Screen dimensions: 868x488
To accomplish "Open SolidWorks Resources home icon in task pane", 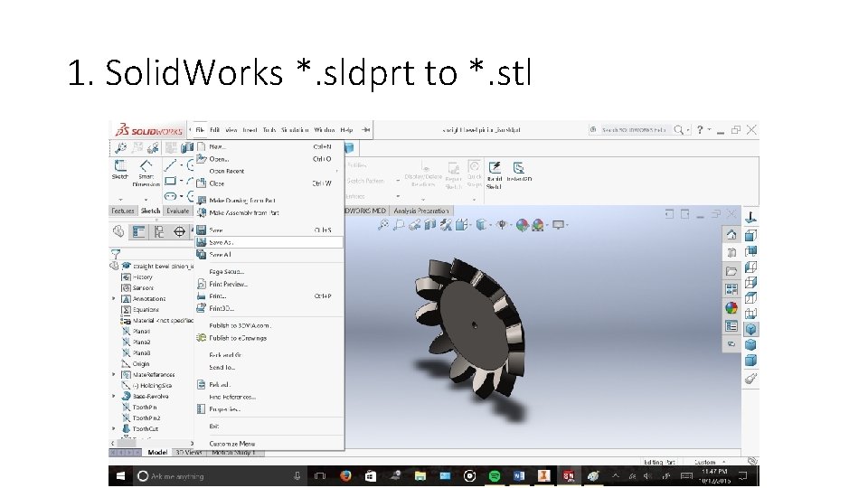I will tap(731, 235).
